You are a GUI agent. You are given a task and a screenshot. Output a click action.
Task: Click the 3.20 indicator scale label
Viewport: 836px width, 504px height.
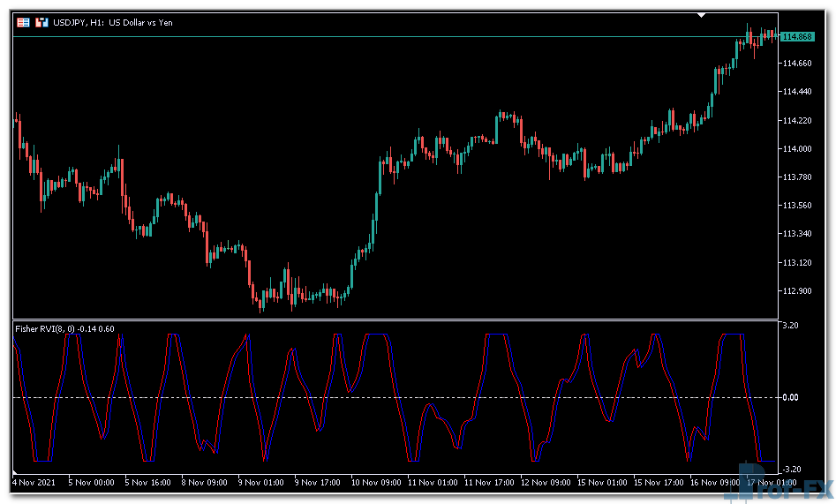click(790, 326)
